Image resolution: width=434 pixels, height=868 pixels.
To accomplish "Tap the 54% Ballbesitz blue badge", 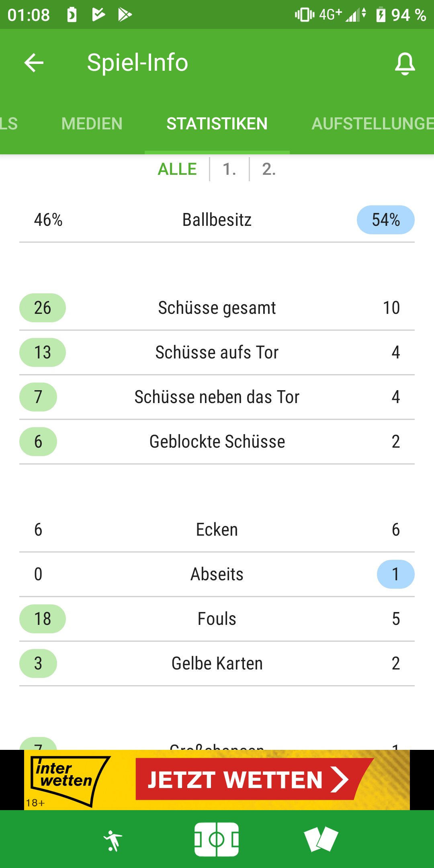I will [386, 220].
